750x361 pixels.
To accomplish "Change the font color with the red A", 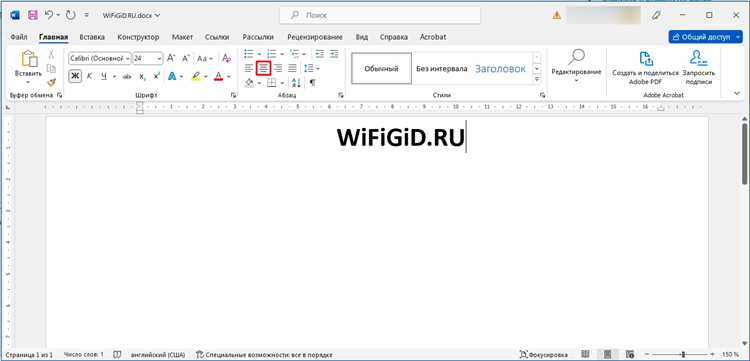I will pos(219,77).
